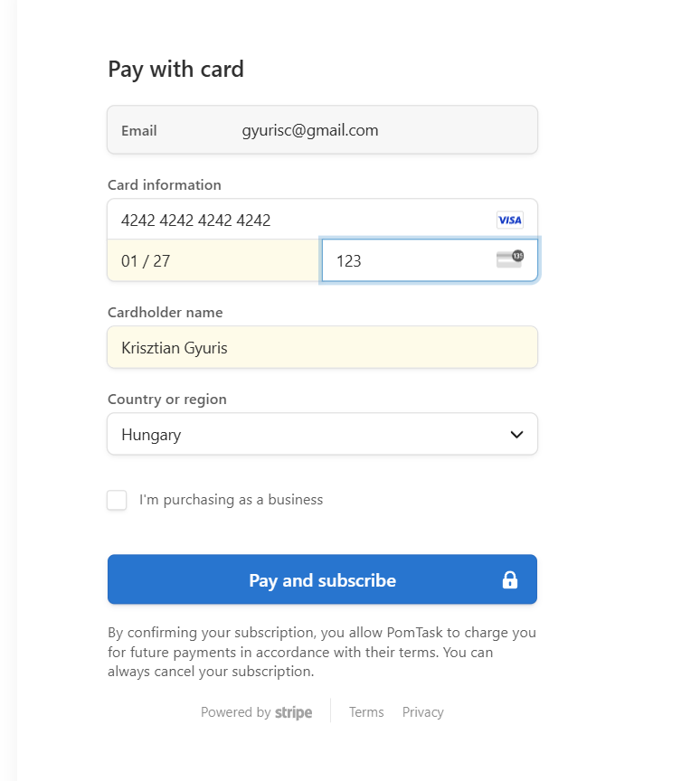This screenshot has height=781, width=700.
Task: Click the CVC field containing 123
Action: pyautogui.click(x=407, y=261)
